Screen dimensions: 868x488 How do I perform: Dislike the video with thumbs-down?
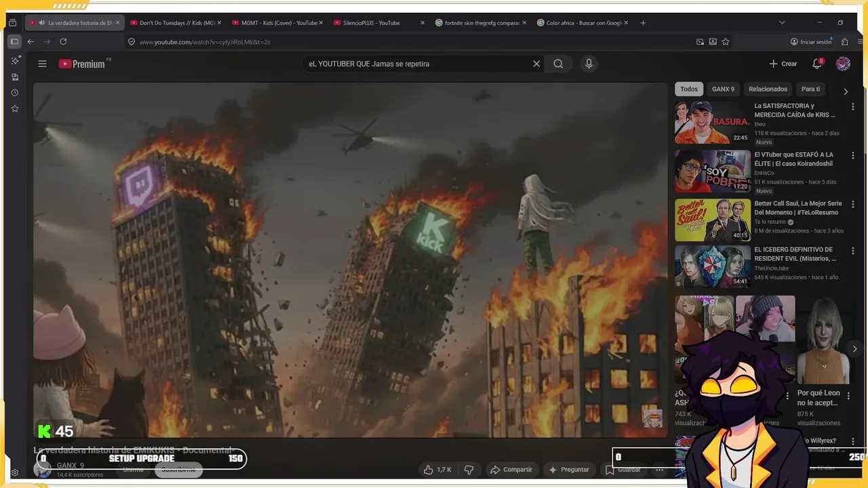point(469,469)
